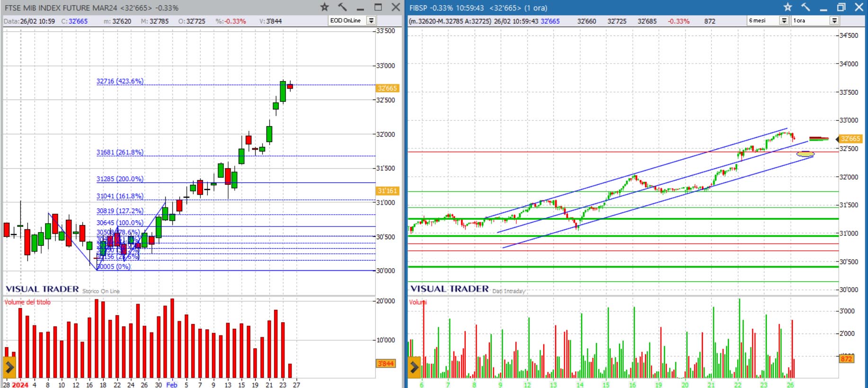Click the 33'500 label on FTSE MIB price axis
The height and width of the screenshot is (388, 868).
[386, 31]
